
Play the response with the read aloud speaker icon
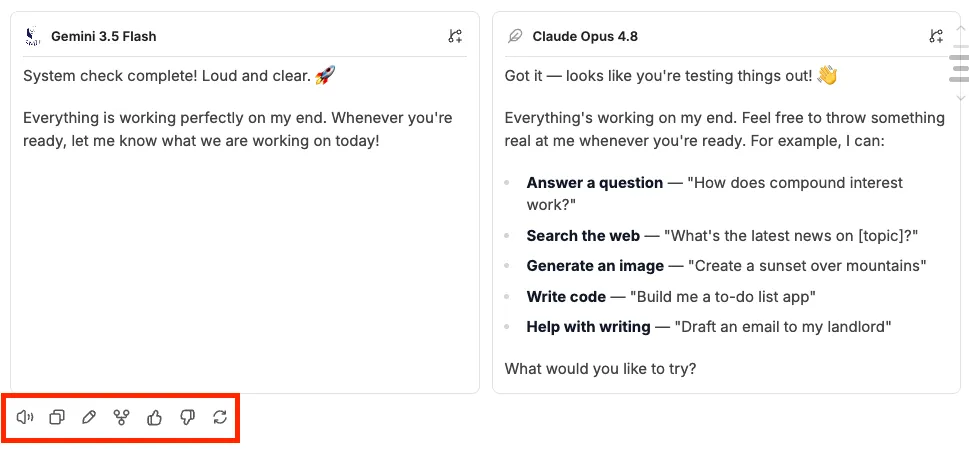[x=25, y=418]
